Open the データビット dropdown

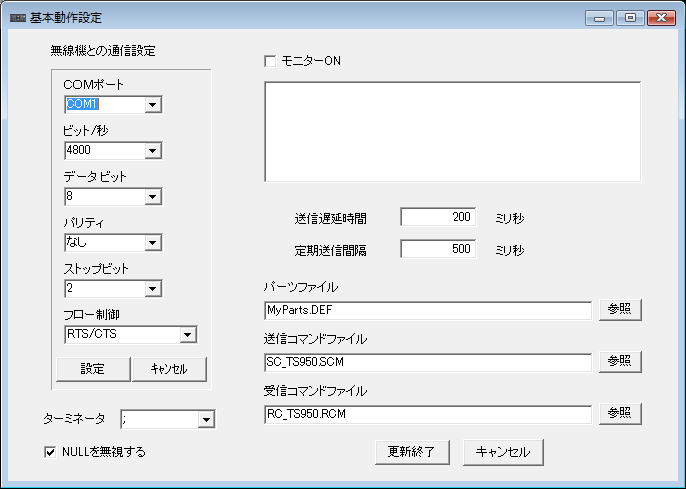[x=152, y=196]
